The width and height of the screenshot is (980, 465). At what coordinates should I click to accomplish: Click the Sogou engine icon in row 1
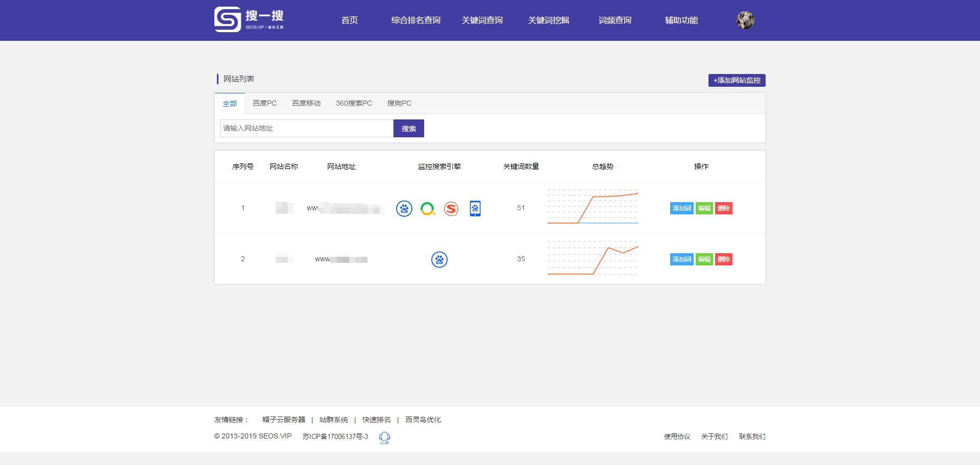click(x=452, y=208)
